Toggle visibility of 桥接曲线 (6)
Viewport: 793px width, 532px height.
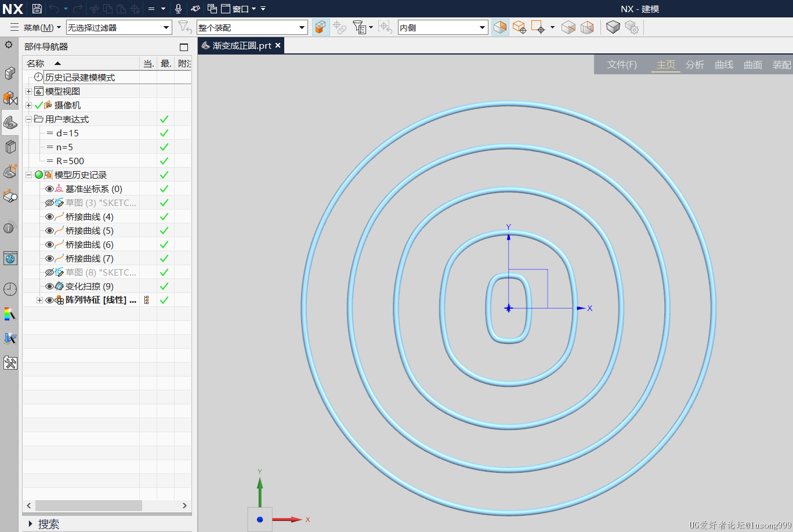point(49,244)
